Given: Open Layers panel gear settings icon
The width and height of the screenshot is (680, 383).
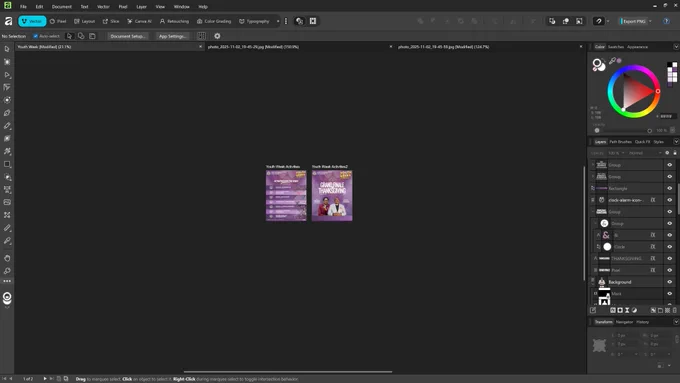Looking at the screenshot, I should coord(667,153).
